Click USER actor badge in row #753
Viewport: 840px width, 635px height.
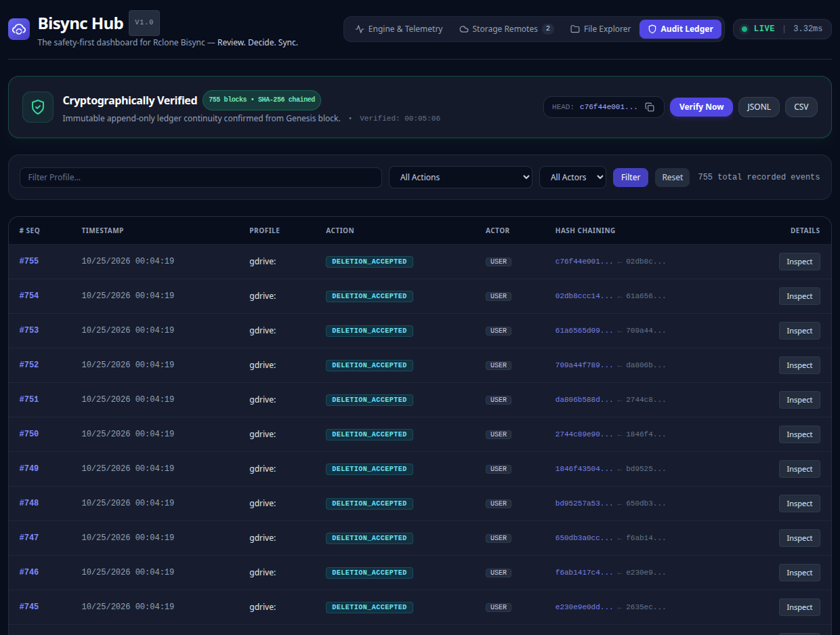click(x=499, y=331)
